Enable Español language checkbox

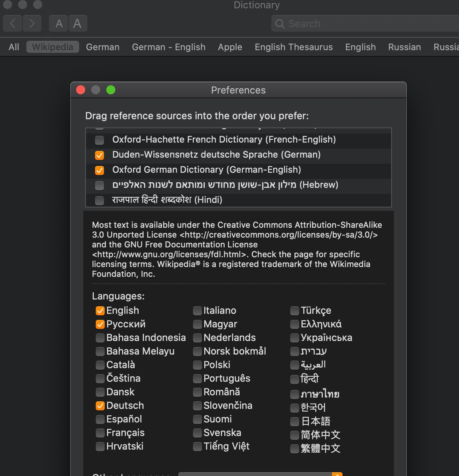coord(100,419)
